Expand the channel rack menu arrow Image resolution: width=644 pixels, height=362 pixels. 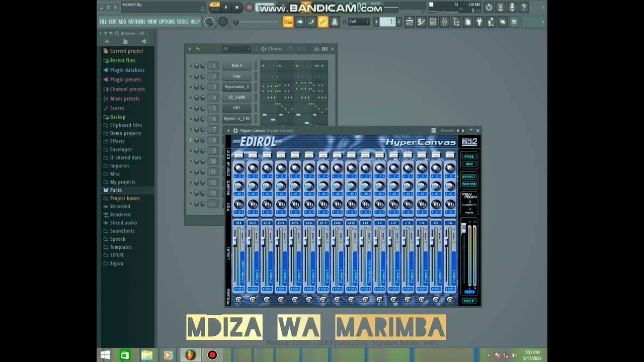190,49
